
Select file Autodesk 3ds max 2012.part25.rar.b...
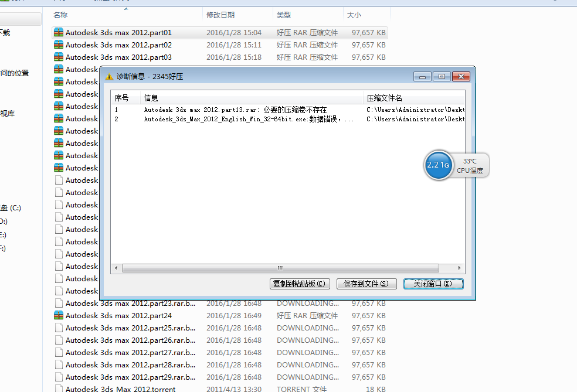point(220,328)
